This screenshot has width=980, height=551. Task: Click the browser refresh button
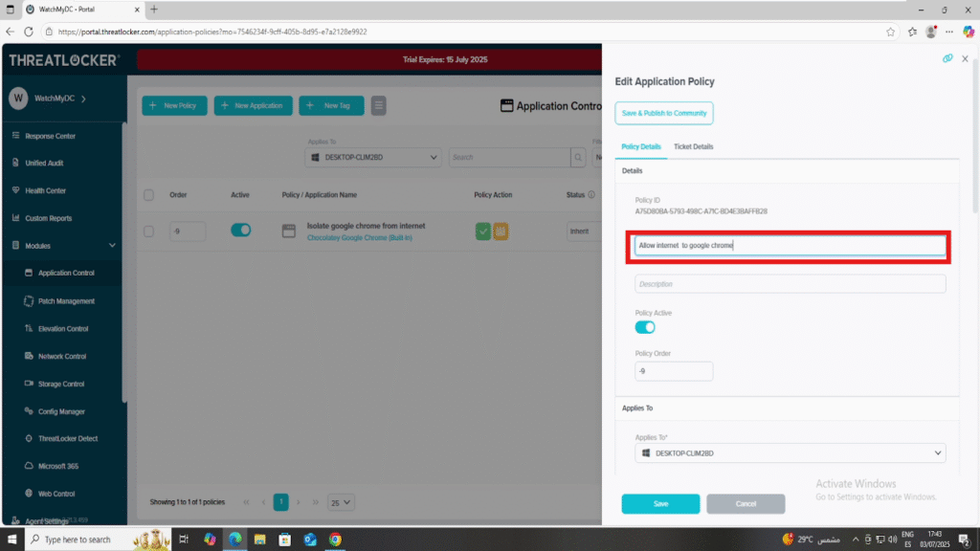coord(28,32)
